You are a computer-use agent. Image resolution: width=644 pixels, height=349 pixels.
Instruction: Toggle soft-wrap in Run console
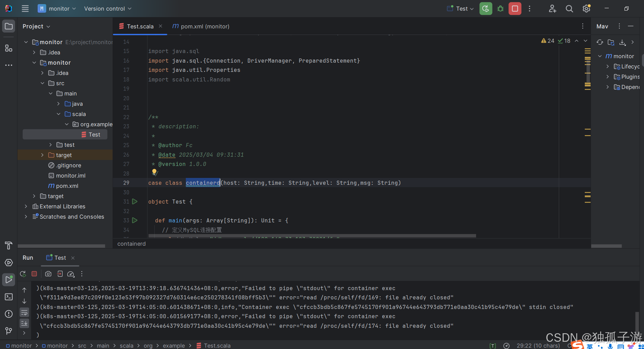tap(24, 312)
